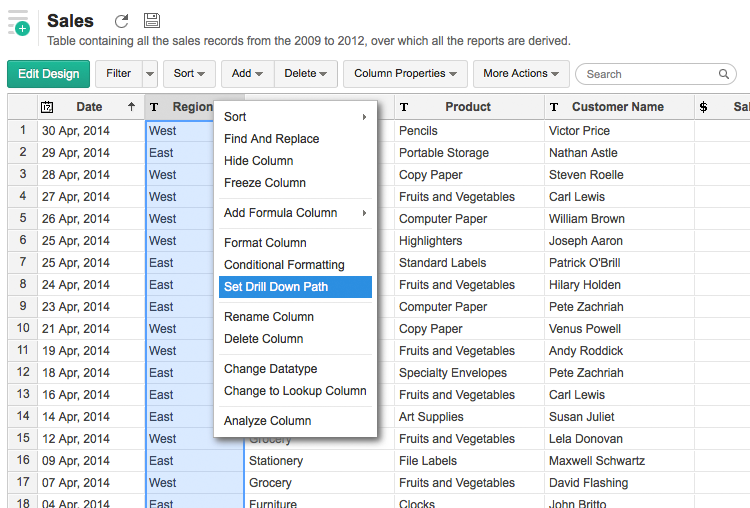Select Set Drill Down Path
Image resolution: width=750 pixels, height=508 pixels.
pos(276,287)
